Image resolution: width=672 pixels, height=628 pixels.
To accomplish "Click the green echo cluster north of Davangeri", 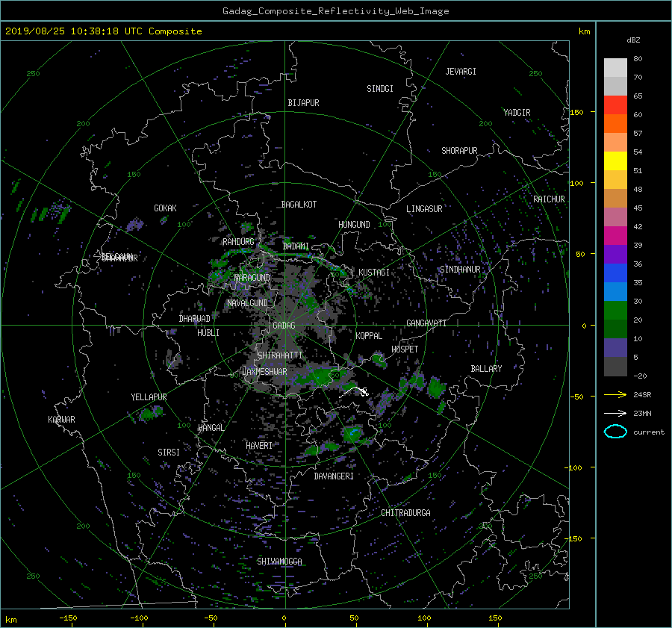I will pos(353,433).
